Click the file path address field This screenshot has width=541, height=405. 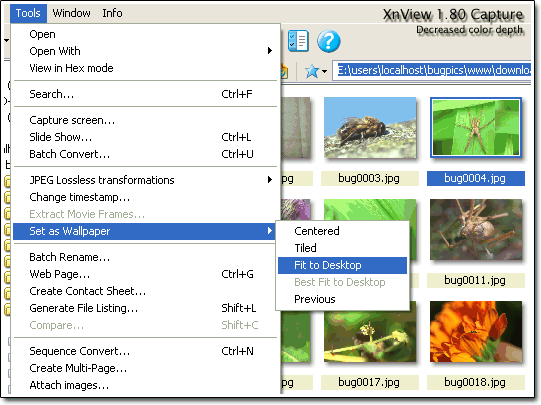click(x=432, y=71)
